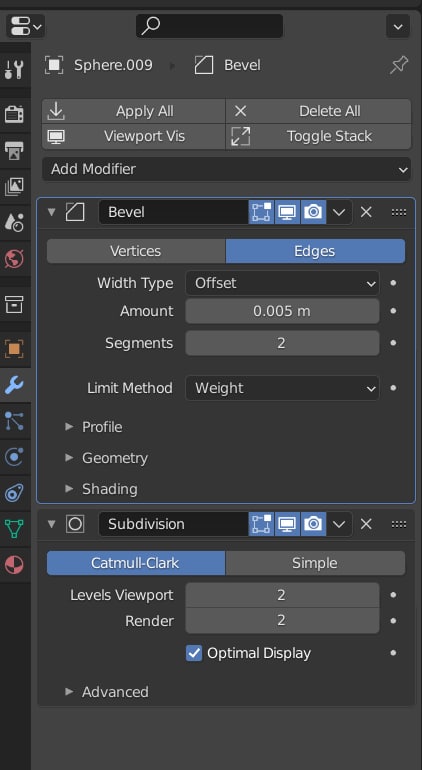Open the World properties tab
This screenshot has width=422, height=770.
(14, 258)
